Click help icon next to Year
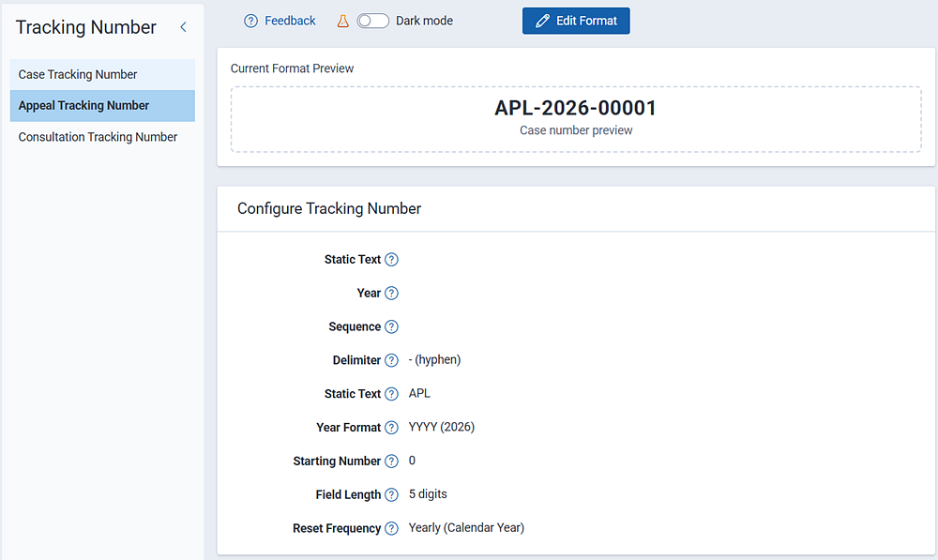Image resolution: width=938 pixels, height=560 pixels. pyautogui.click(x=391, y=294)
